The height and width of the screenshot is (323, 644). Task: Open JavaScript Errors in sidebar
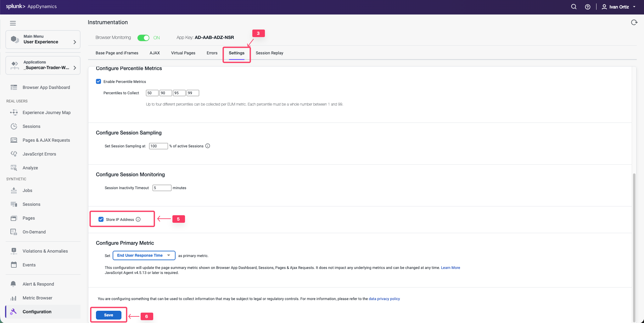coord(39,154)
